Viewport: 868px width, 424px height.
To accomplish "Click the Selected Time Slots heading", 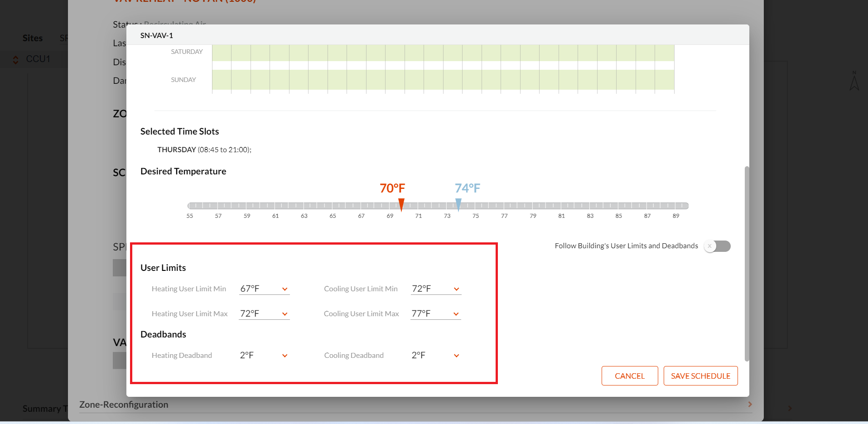I will pos(179,131).
